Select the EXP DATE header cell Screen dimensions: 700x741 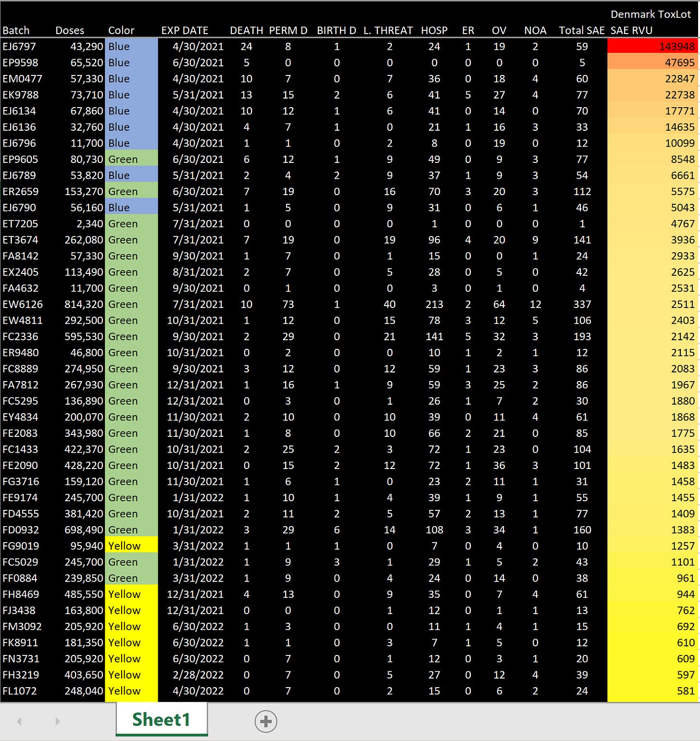tap(185, 30)
